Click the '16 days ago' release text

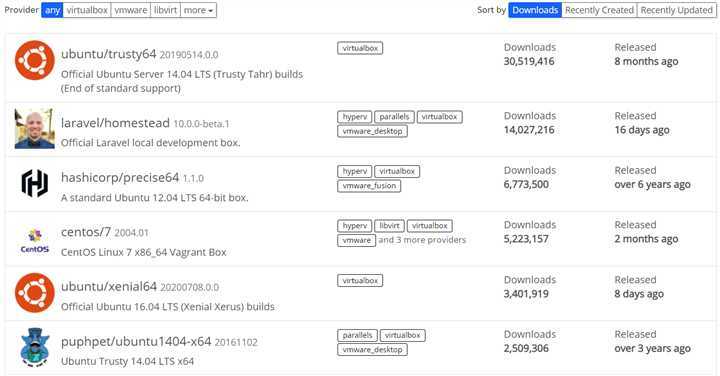click(x=642, y=130)
